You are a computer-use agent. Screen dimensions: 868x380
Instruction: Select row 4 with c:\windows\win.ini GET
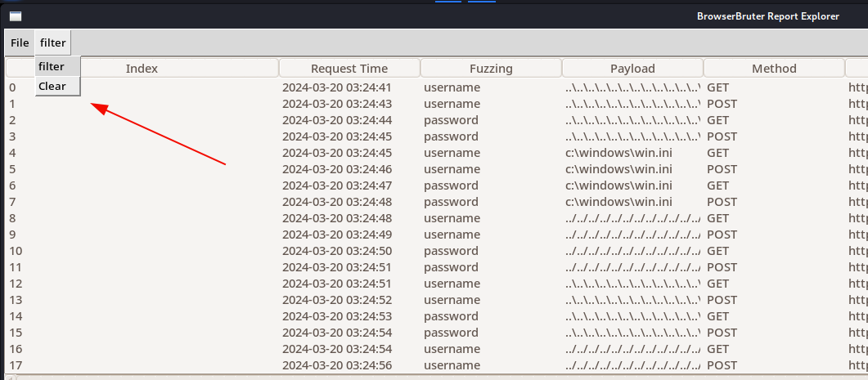pos(436,153)
